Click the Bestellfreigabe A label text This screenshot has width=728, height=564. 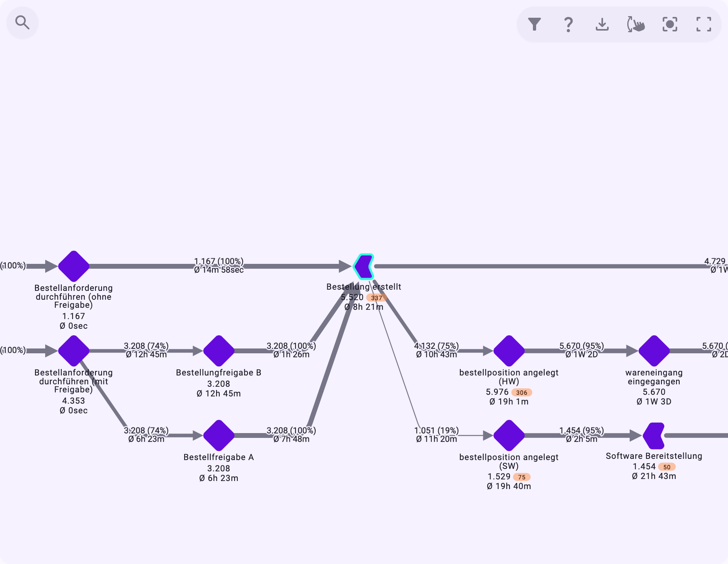(x=219, y=457)
